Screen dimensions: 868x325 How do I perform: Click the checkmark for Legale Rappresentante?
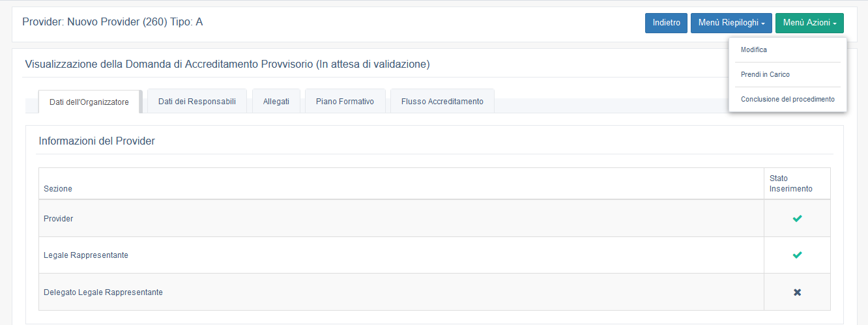tap(797, 255)
